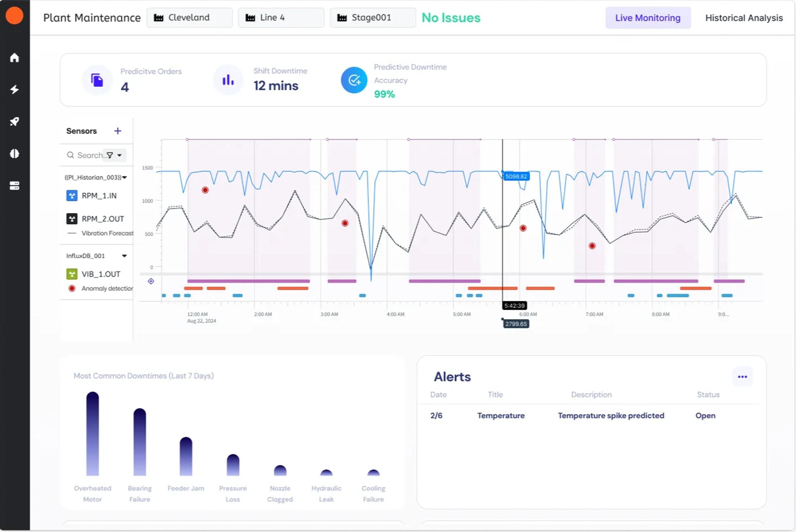Image resolution: width=796 pixels, height=532 pixels.
Task: Click the Hydraulic Leak downtime bar
Action: pos(326,473)
